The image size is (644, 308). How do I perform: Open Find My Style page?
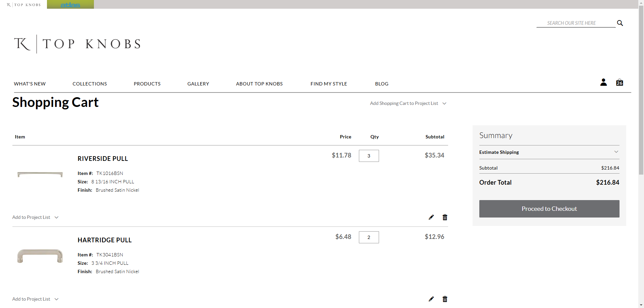coord(329,84)
